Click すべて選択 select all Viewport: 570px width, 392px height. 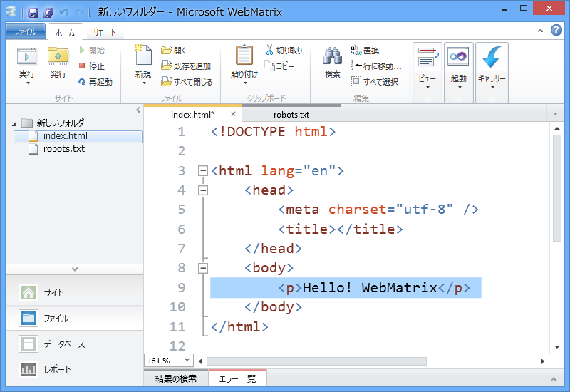point(375,82)
